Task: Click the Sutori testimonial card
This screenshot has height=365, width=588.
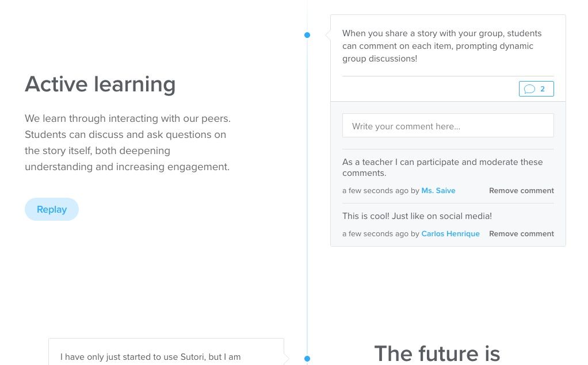Action: tap(166, 352)
